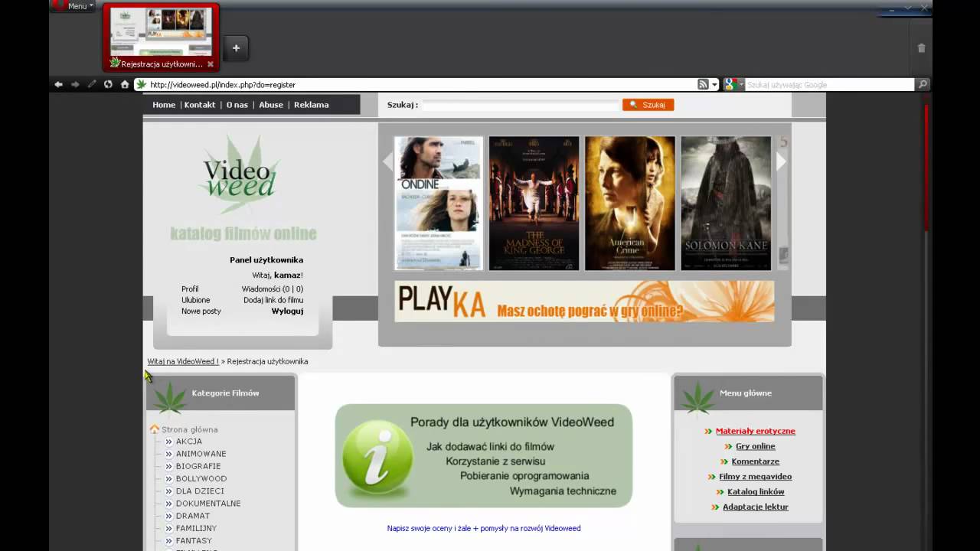Click the Napisz swoje oceny i żale link
Viewport: 980px width, 551px height.
click(484, 529)
